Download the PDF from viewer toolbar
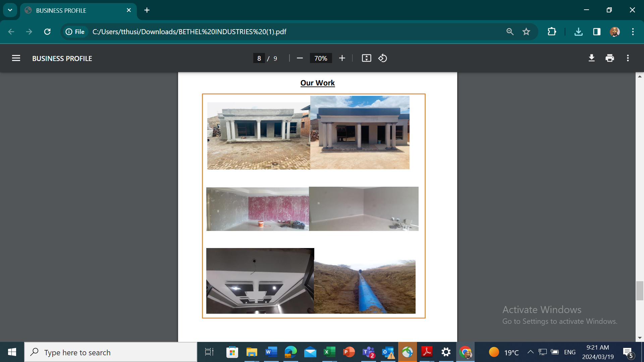The width and height of the screenshot is (644, 362). [591, 58]
